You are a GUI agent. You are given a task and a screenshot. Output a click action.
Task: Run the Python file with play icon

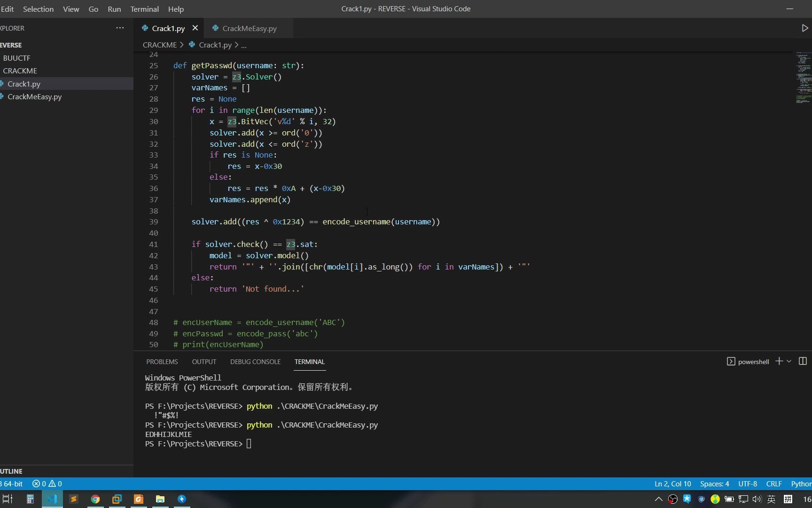[804, 28]
